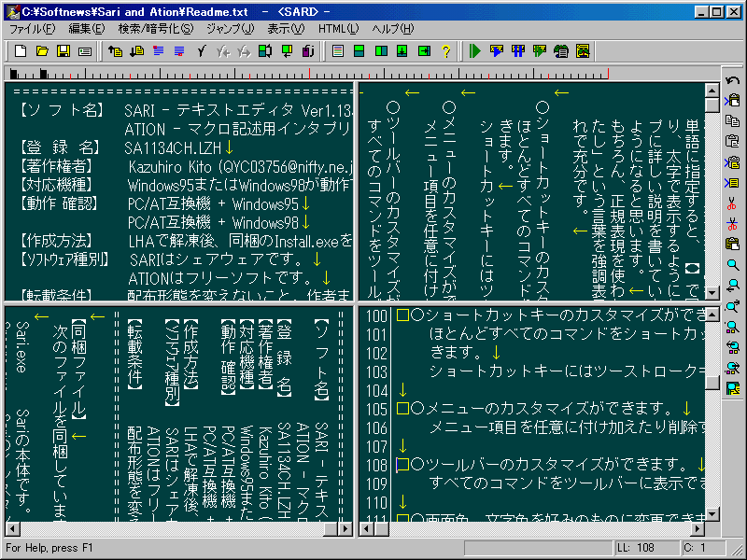747x560 pixels.
Task: Click the line-numbered pane vertical scroll thumb
Action: [712, 383]
